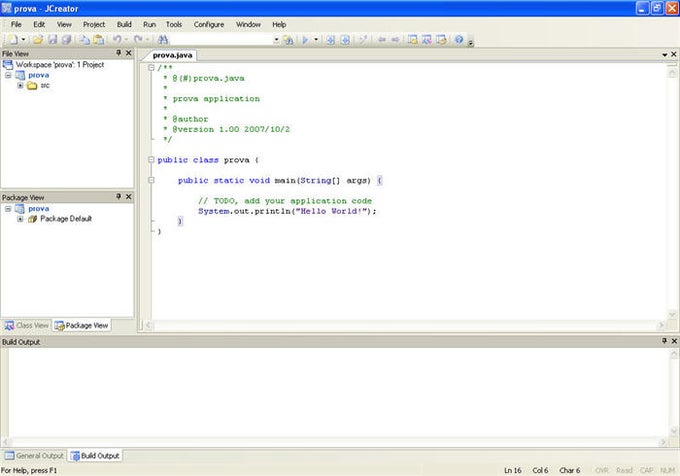Close the Build Output panel
This screenshot has height=476, width=680.
(674, 341)
